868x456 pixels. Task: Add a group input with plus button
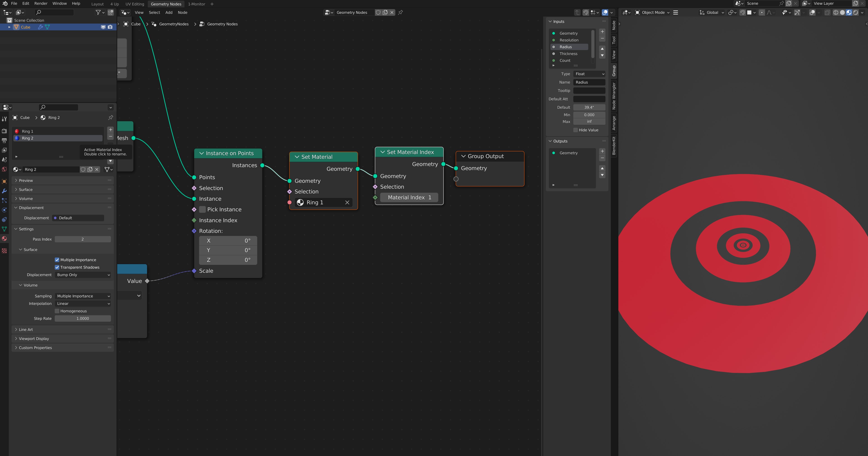(x=603, y=32)
